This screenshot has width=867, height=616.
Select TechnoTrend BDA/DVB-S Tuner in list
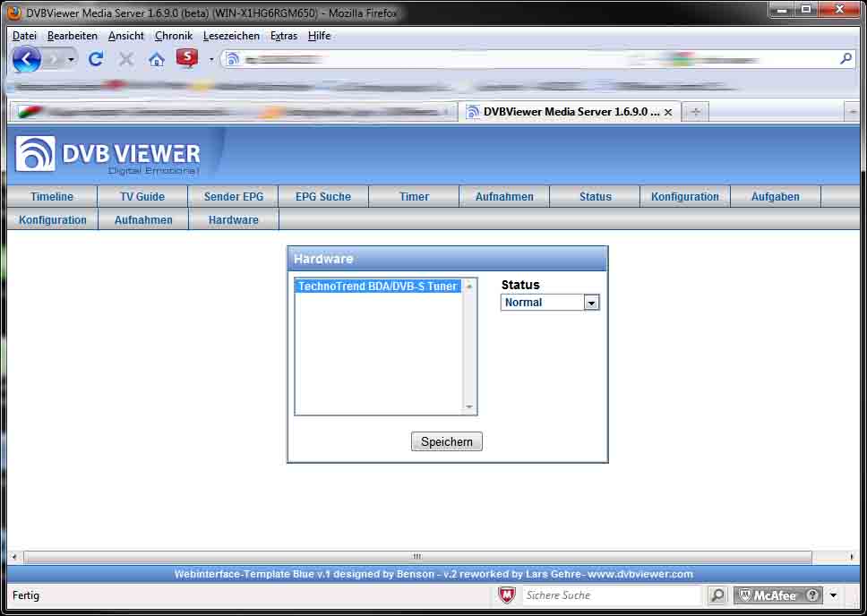coord(378,287)
